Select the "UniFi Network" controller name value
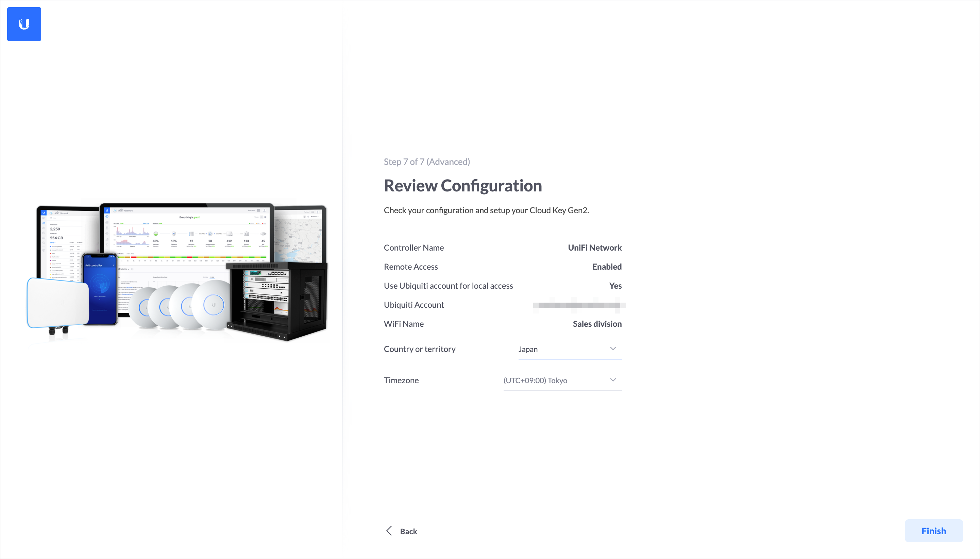 [595, 248]
